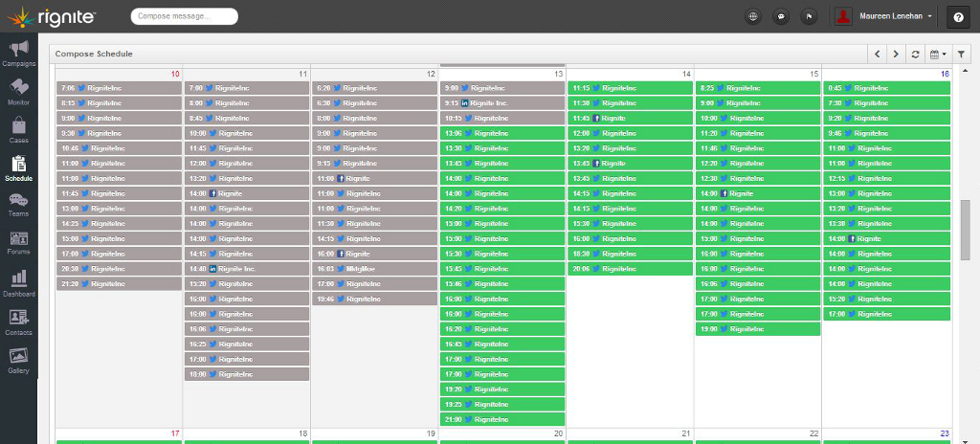Open the Campaigns section in the sidebar

click(19, 54)
